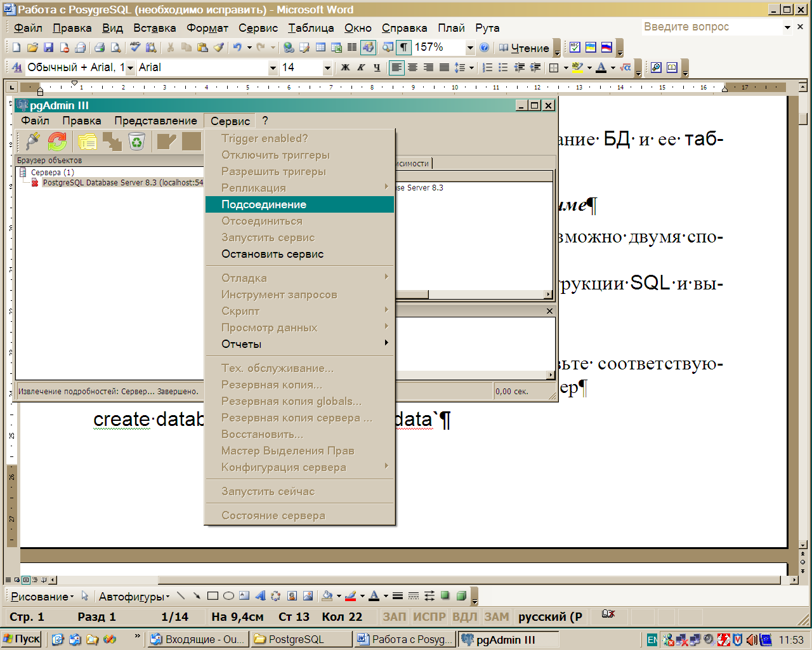Open the Word Сервис menu

258,28
